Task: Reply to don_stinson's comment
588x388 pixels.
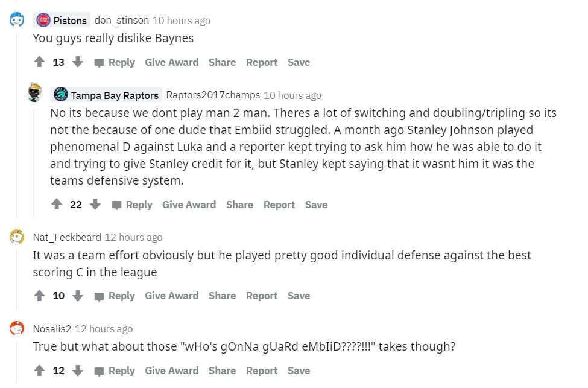Action: (115, 62)
